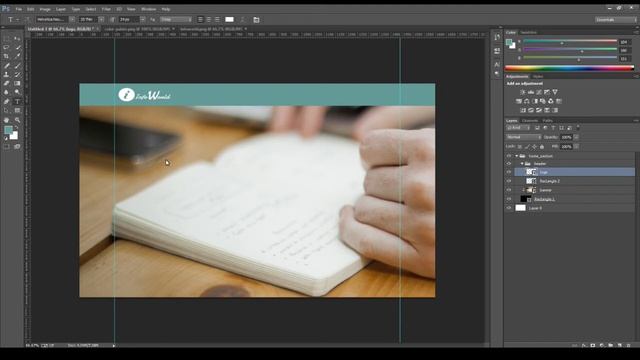The width and height of the screenshot is (640, 360).
Task: Hide the Layer 0 layer
Action: (509, 208)
